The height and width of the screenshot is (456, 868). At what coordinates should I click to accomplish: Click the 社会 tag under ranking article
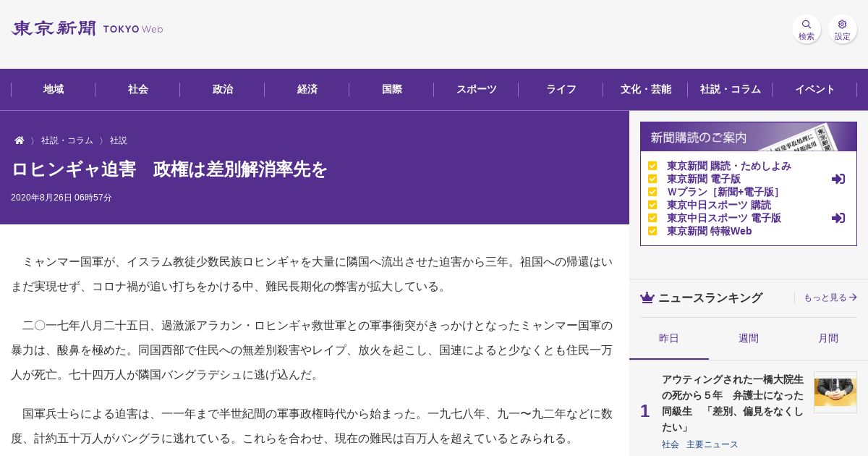[671, 444]
